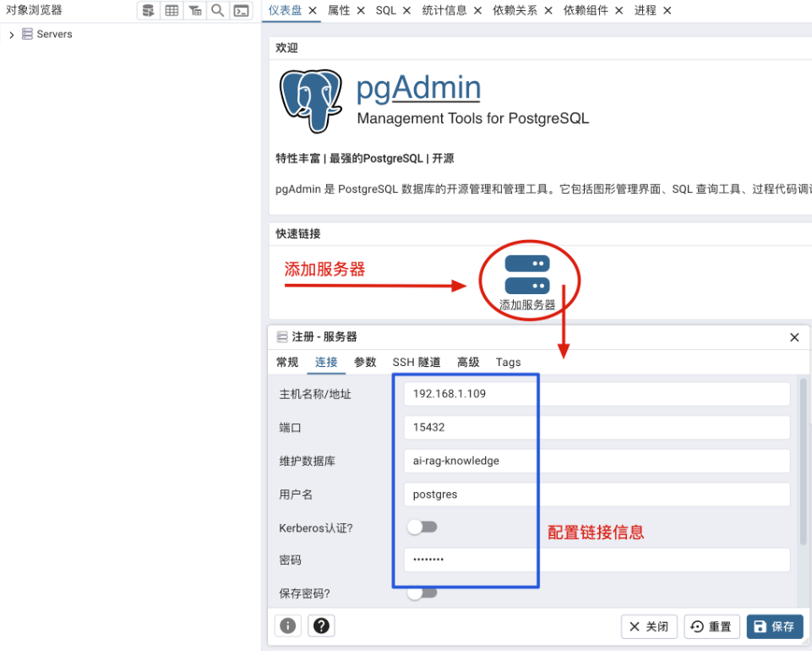Click the dialog vertical scrollbar
The image size is (812, 661).
coord(804,461)
